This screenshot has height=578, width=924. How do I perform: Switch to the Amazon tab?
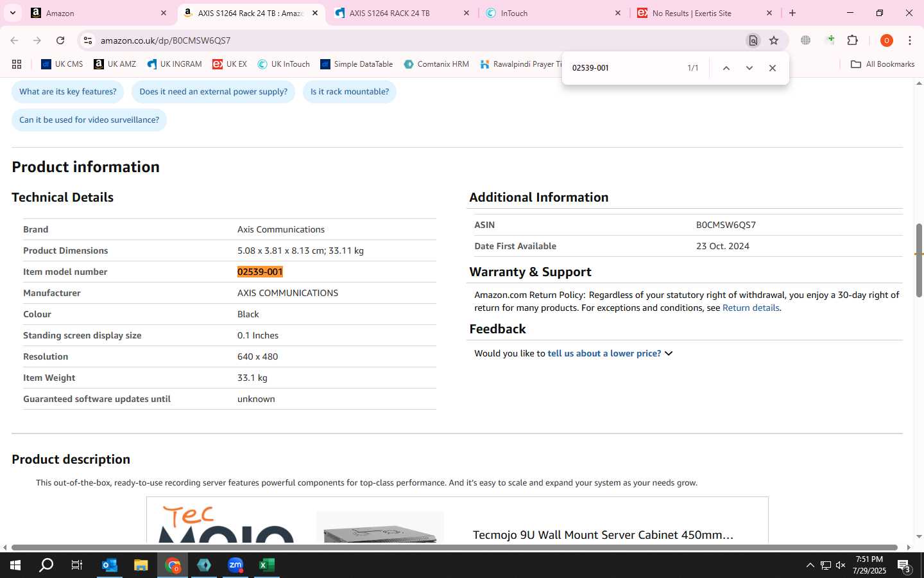click(x=99, y=13)
